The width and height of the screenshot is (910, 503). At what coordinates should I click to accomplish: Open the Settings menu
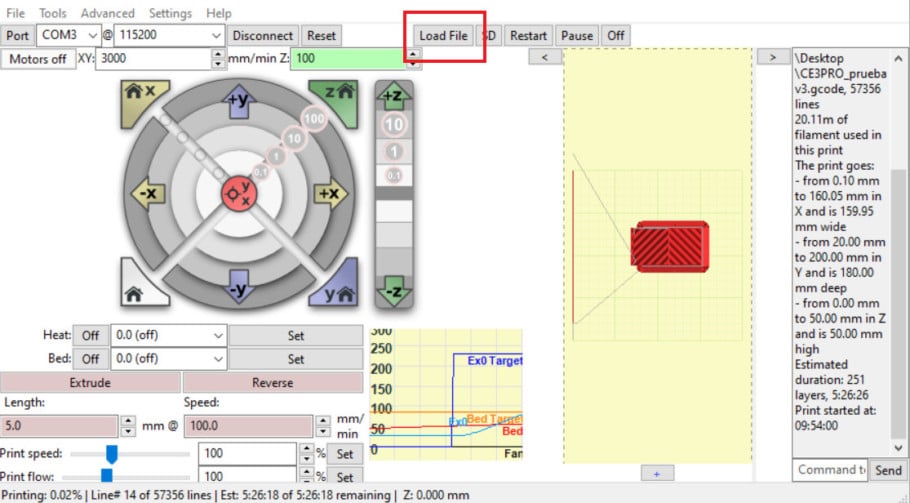point(170,13)
